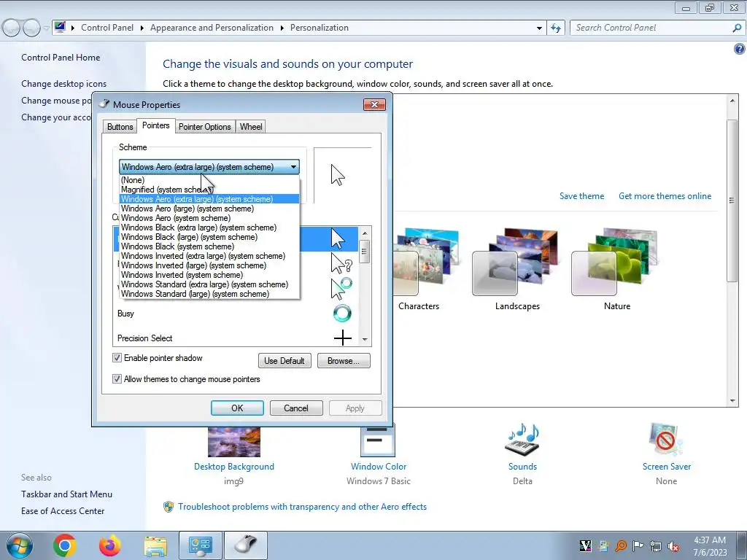Select the Characters theme thumbnail
The image size is (747, 560).
[x=426, y=262]
